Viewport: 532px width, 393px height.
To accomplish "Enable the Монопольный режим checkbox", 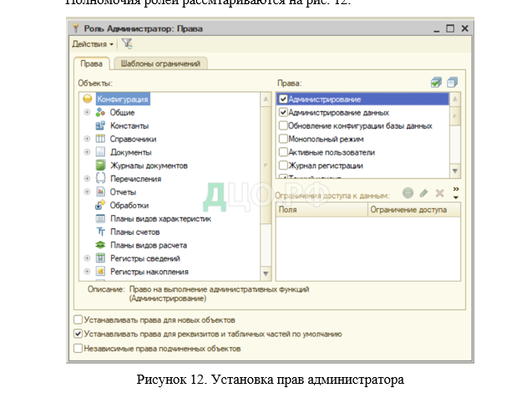I will point(283,139).
